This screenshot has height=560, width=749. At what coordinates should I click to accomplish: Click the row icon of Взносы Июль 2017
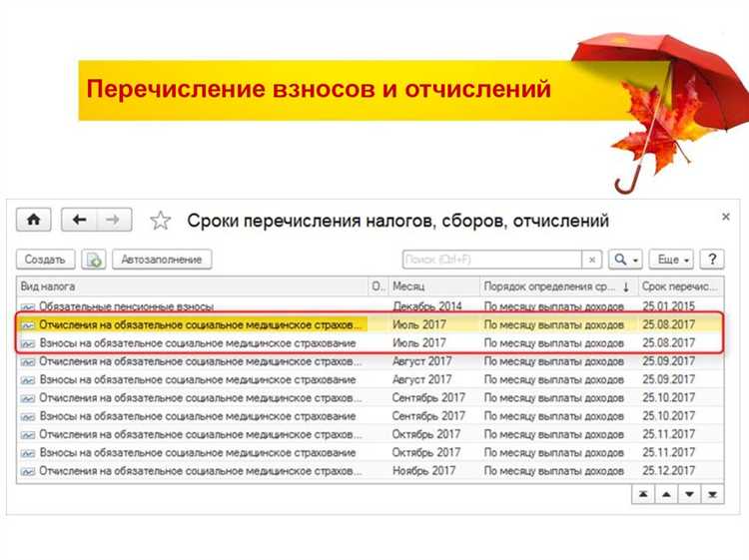pyautogui.click(x=28, y=343)
